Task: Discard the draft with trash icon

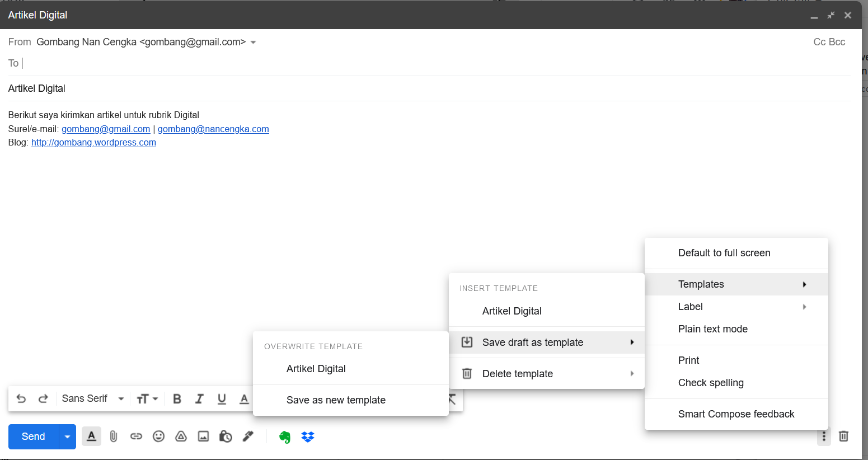Action: 844,436
